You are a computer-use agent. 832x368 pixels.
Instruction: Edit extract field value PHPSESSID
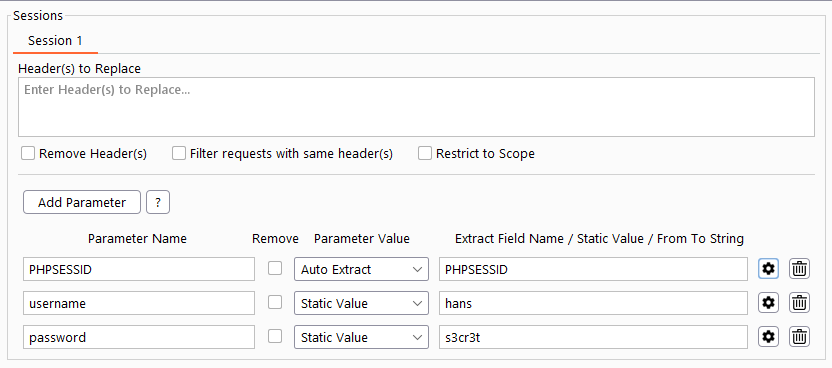(593, 269)
